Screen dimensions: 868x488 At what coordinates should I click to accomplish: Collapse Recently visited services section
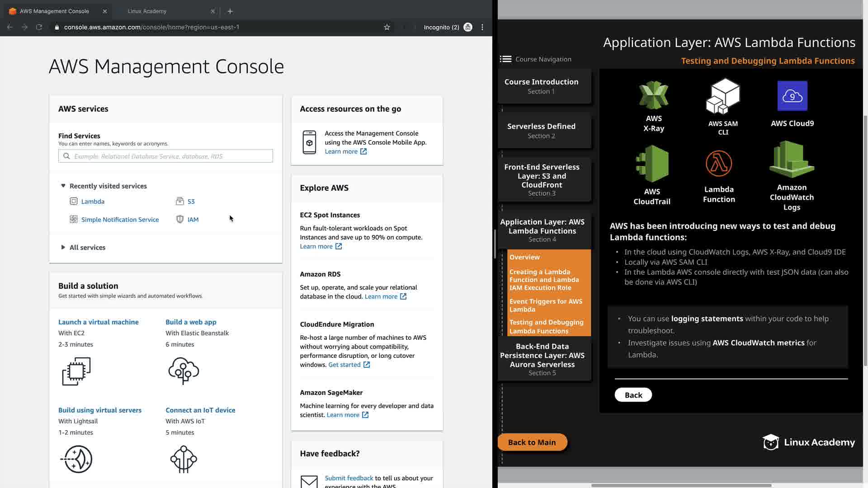coord(63,186)
